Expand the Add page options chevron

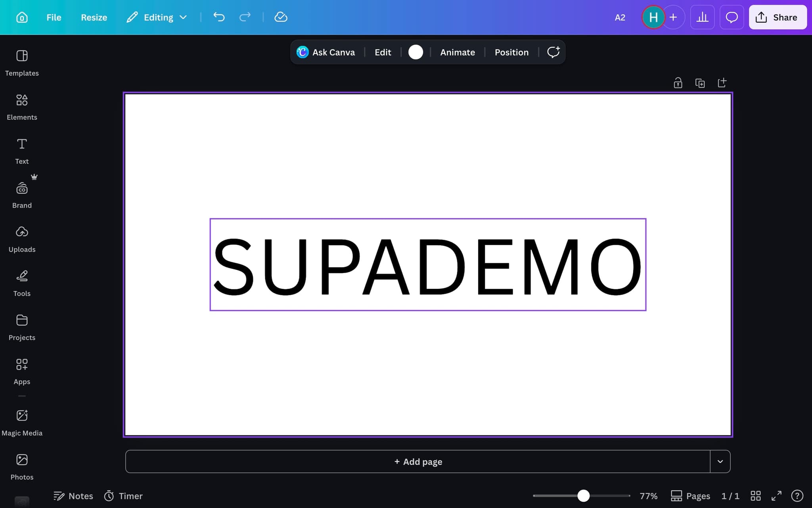(x=720, y=461)
